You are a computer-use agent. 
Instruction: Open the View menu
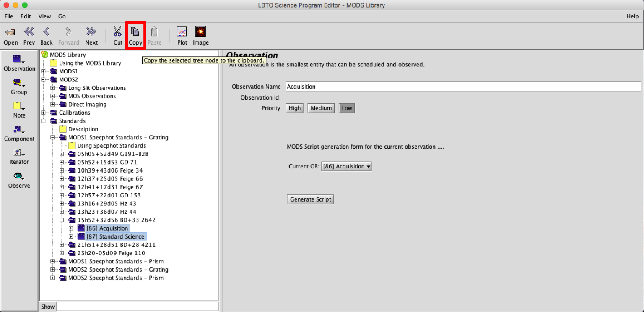[44, 16]
